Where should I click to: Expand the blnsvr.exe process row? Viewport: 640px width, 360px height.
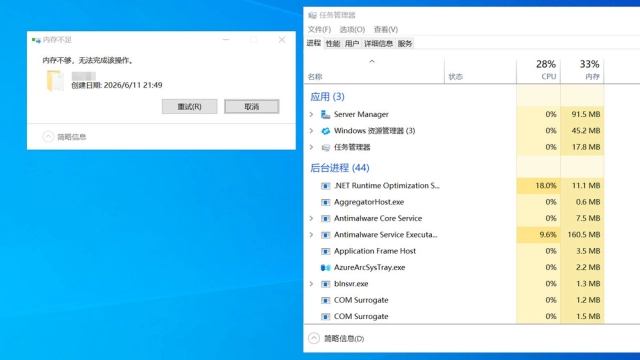[311, 284]
